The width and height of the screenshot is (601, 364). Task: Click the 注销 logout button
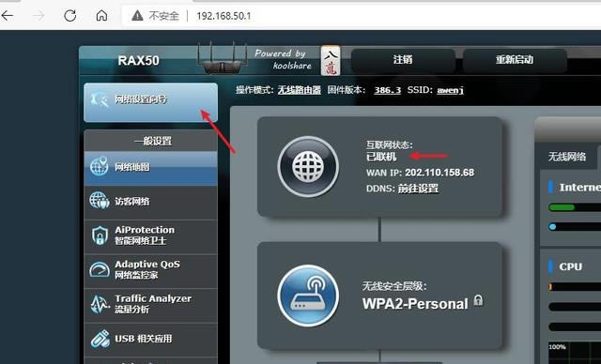pyautogui.click(x=403, y=60)
